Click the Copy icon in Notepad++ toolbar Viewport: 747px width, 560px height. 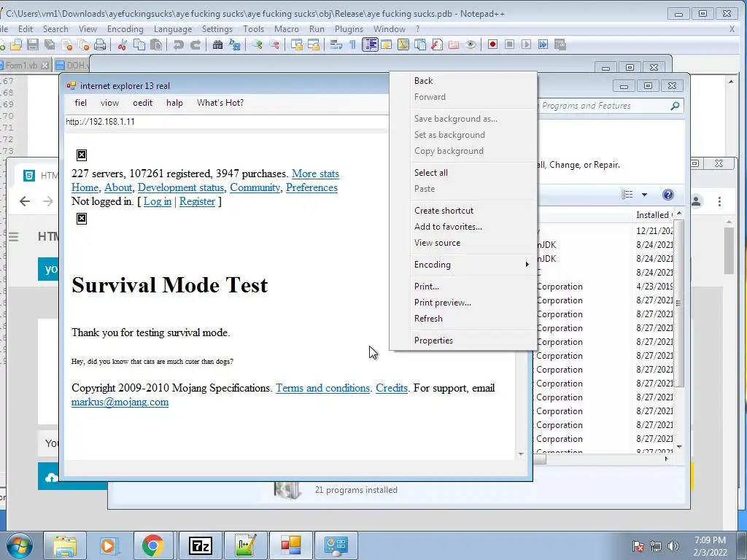139,44
